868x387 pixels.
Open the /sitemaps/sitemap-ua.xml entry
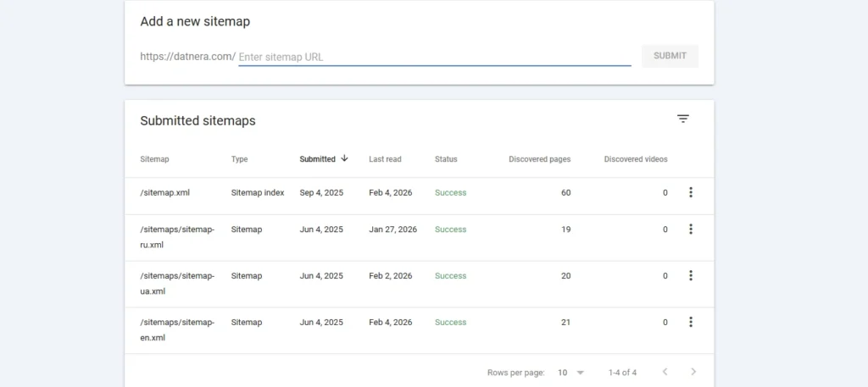pyautogui.click(x=177, y=283)
